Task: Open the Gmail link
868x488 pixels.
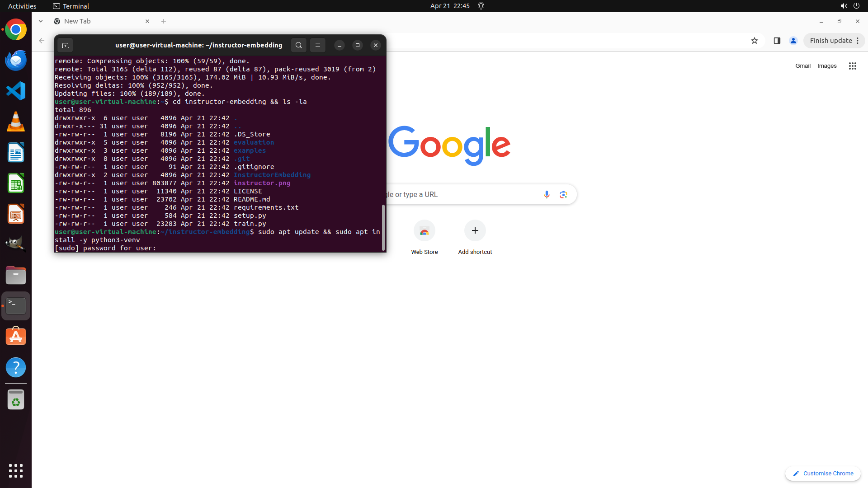Action: pyautogui.click(x=802, y=66)
